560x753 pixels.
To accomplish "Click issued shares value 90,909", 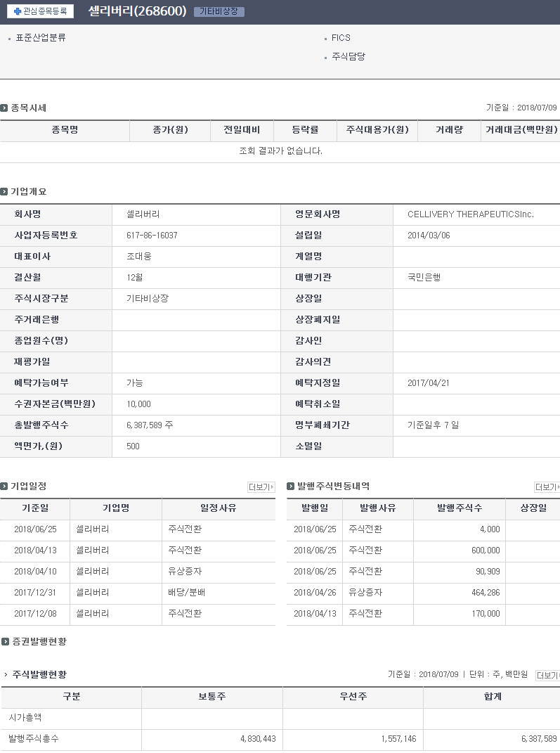I will coord(488,572).
